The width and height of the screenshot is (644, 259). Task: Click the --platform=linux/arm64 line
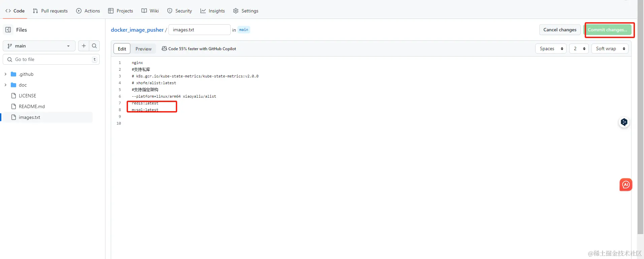(x=174, y=96)
